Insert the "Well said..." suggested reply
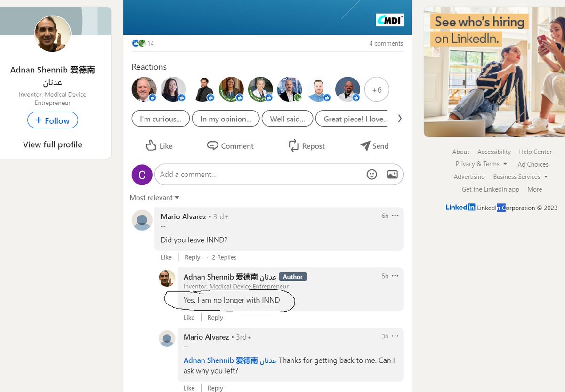The height and width of the screenshot is (392, 565). (x=287, y=119)
